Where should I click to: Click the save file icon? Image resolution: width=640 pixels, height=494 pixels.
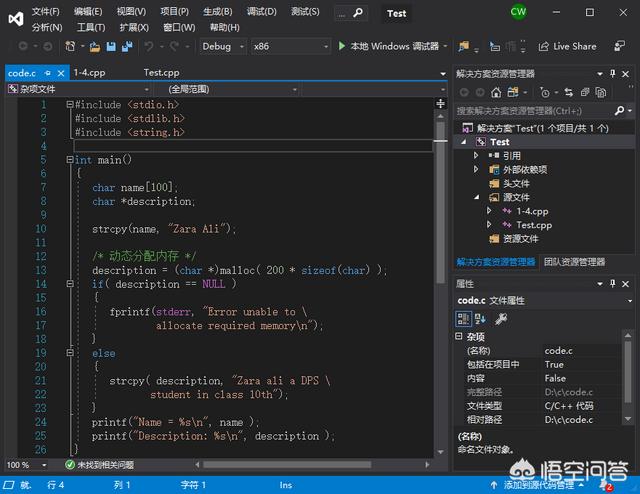(111, 47)
